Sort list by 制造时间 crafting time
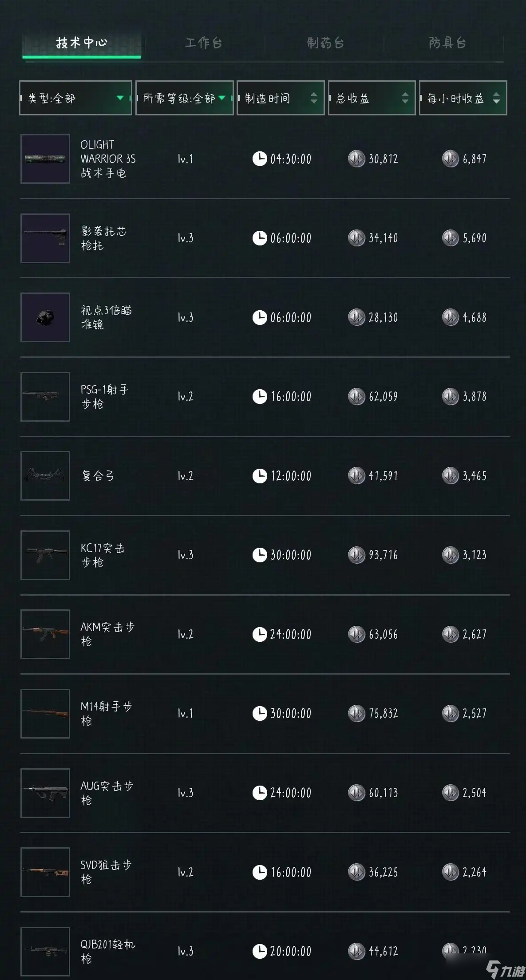The image size is (526, 980). pos(281,98)
